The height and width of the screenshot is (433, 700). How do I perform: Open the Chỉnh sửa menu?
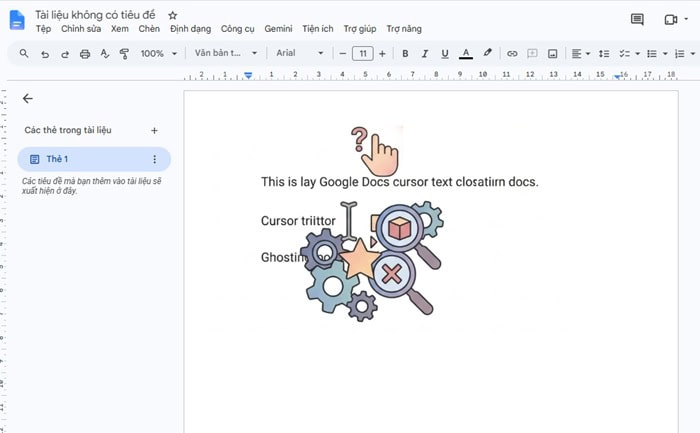(81, 29)
